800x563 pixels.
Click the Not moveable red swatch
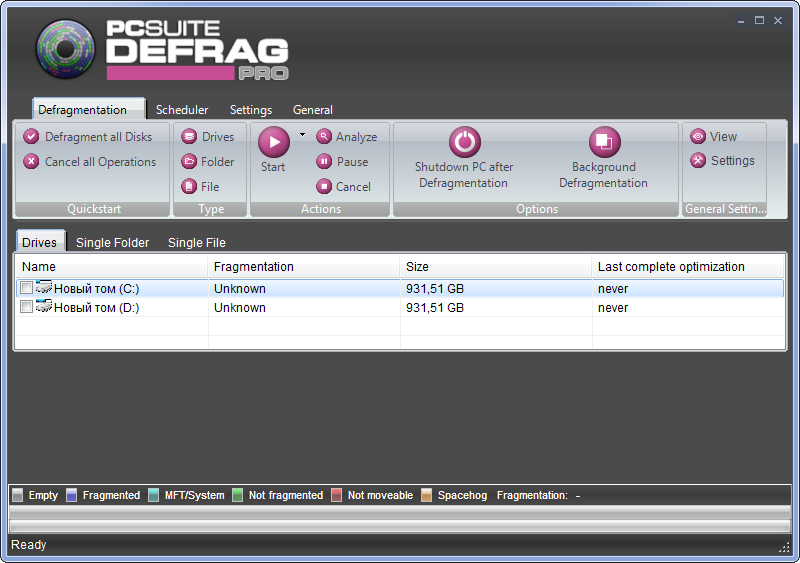(336, 495)
